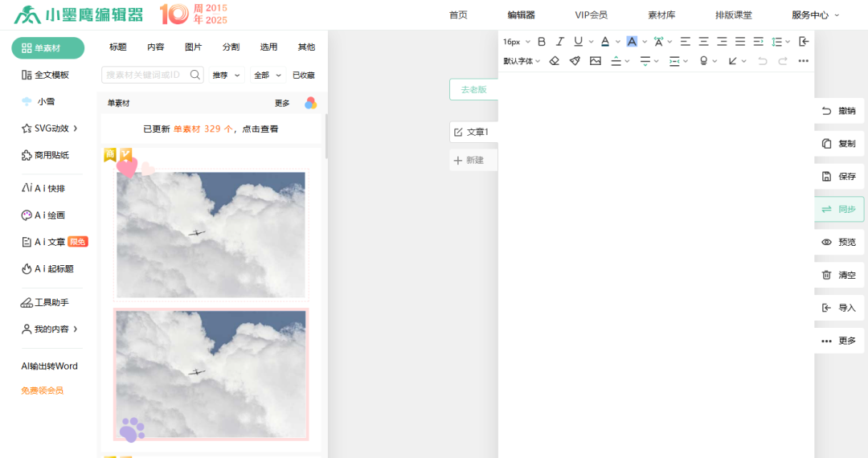Show 已收藏 materials
The width and height of the screenshot is (868, 458).
click(303, 76)
